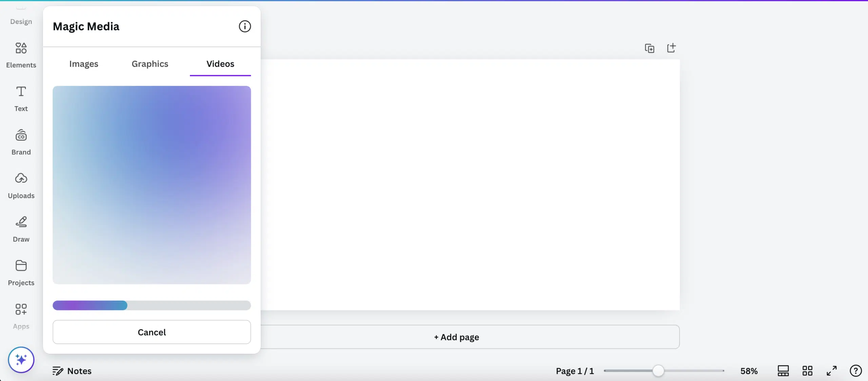Click the generation progress bar
868x381 pixels.
click(x=152, y=305)
